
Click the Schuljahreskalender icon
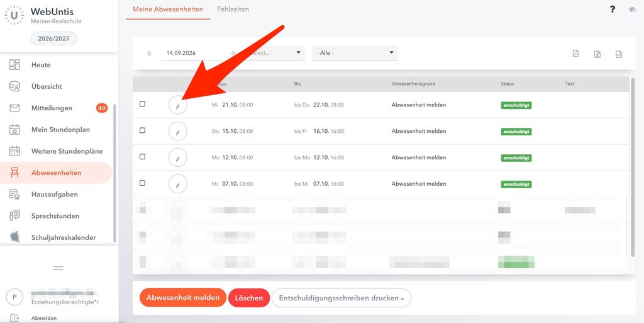click(14, 237)
